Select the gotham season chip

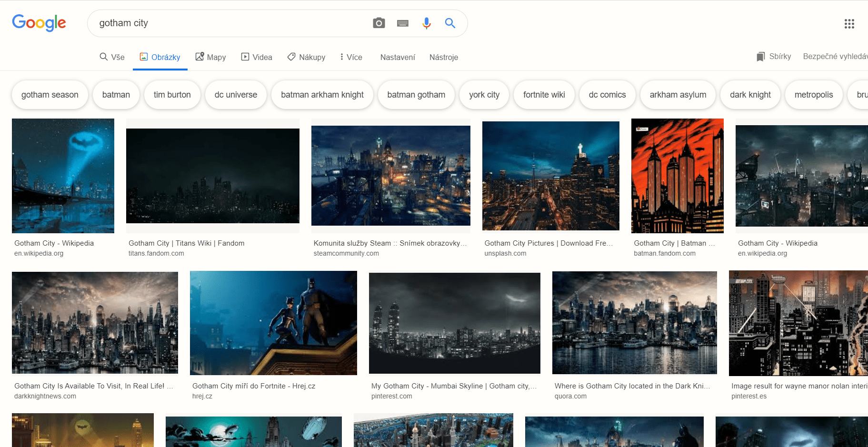[50, 95]
